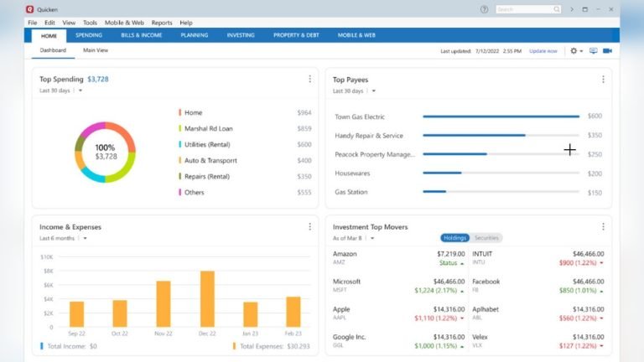The image size is (644, 362).
Task: Select the Main View sub-tab
Action: point(96,50)
